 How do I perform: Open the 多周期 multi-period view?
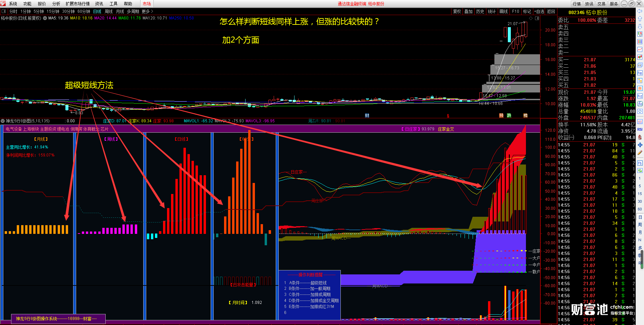pyautogui.click(x=133, y=11)
